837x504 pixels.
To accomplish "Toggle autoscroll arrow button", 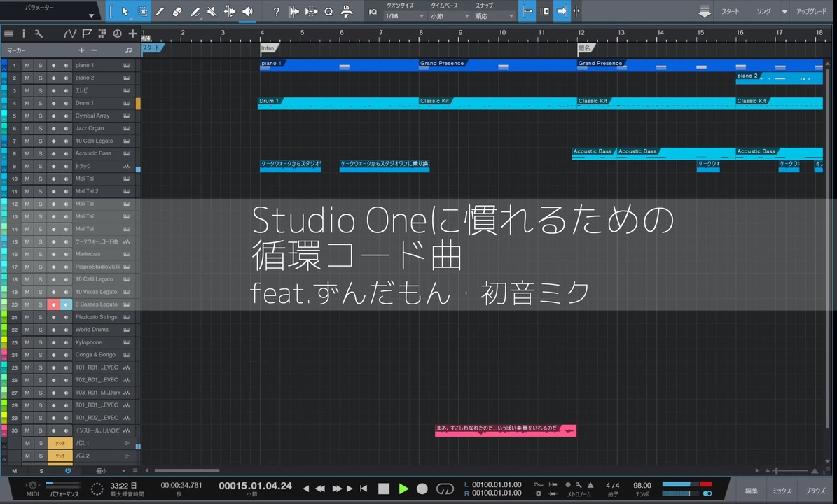I will tap(562, 11).
